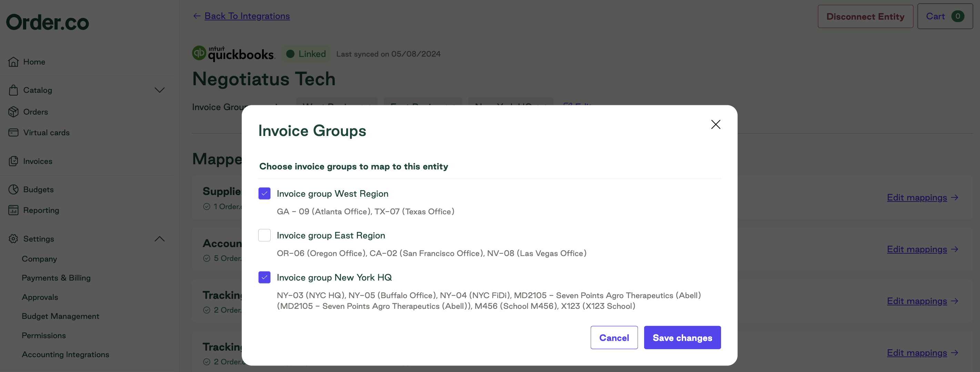The height and width of the screenshot is (372, 980).
Task: Click Save changes button
Action: [682, 337]
